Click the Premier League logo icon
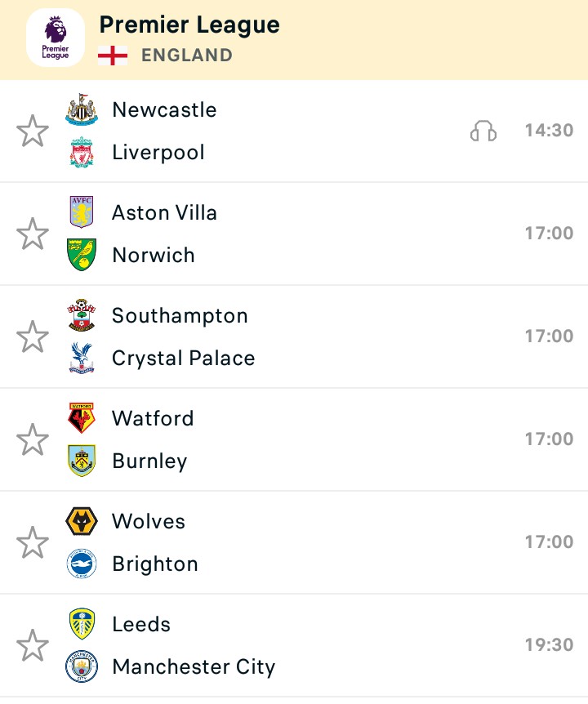This screenshot has width=588, height=704. (56, 38)
